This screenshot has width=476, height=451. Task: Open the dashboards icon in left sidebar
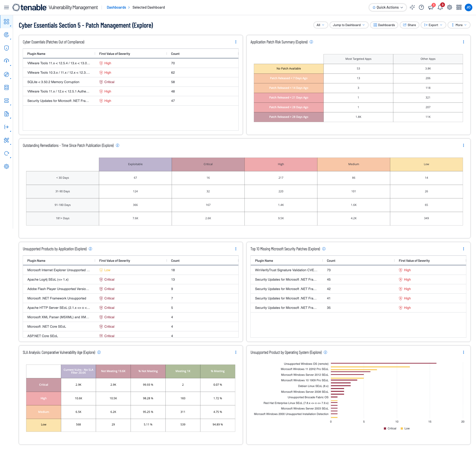pos(7,22)
